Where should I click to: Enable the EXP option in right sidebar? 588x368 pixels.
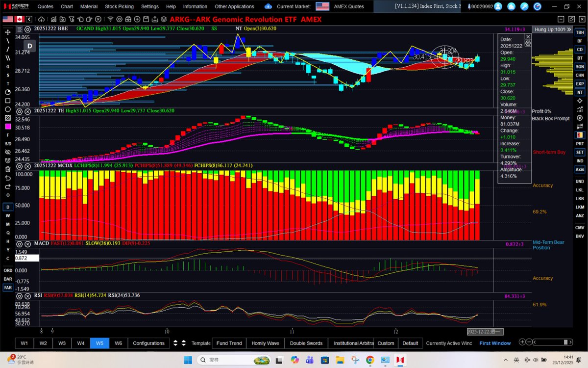[x=580, y=84]
